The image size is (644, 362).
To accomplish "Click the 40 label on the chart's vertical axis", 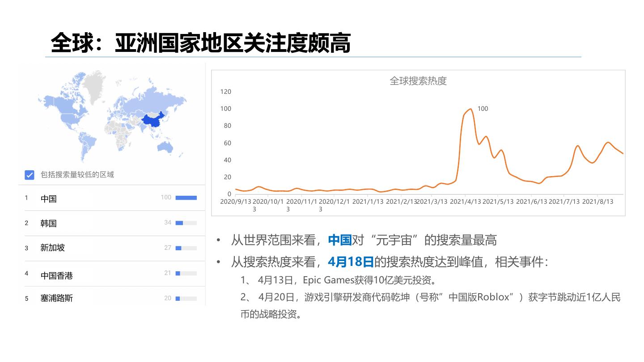I will point(228,160).
